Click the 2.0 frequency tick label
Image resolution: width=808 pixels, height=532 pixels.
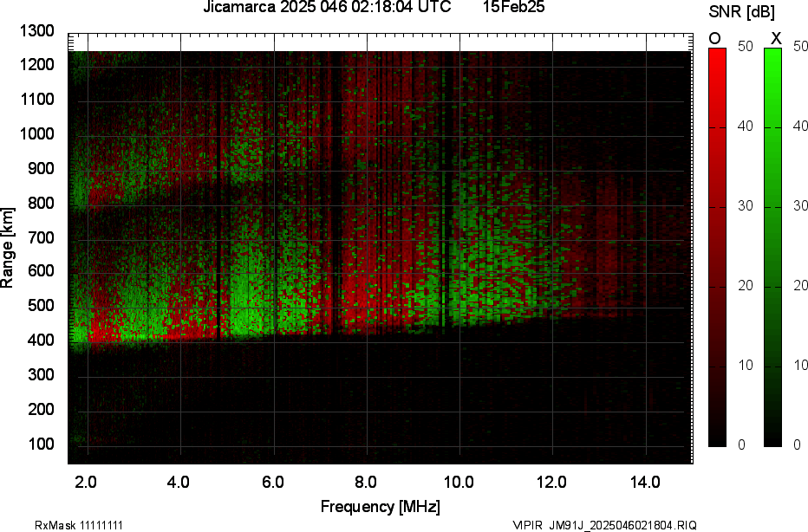pos(86,482)
